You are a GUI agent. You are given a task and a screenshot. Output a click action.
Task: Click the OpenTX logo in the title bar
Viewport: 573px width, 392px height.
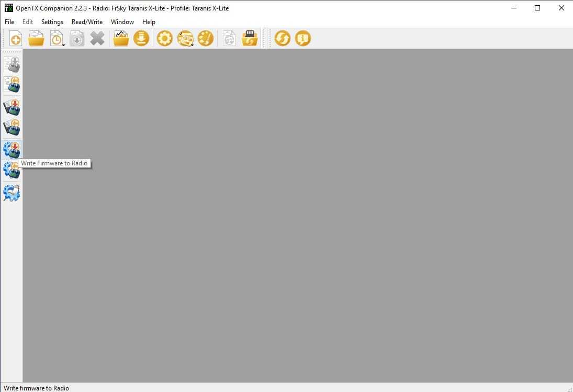pos(9,8)
